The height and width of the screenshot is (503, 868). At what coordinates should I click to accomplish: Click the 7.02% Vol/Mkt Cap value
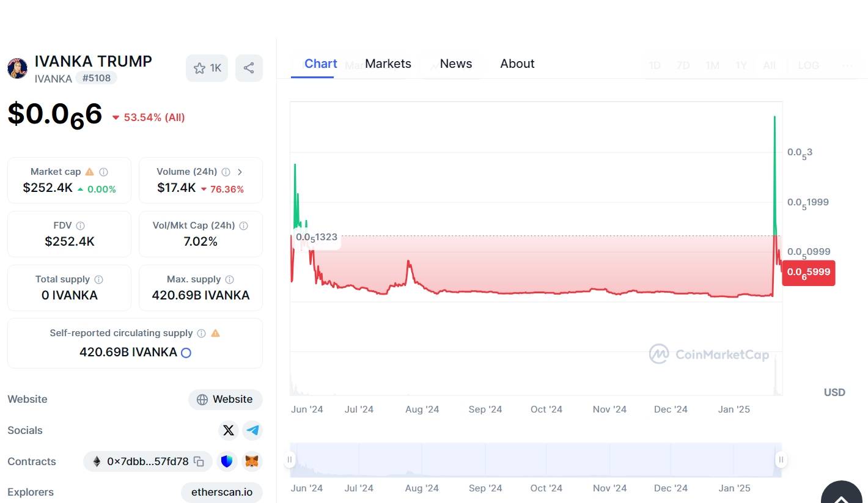[200, 241]
